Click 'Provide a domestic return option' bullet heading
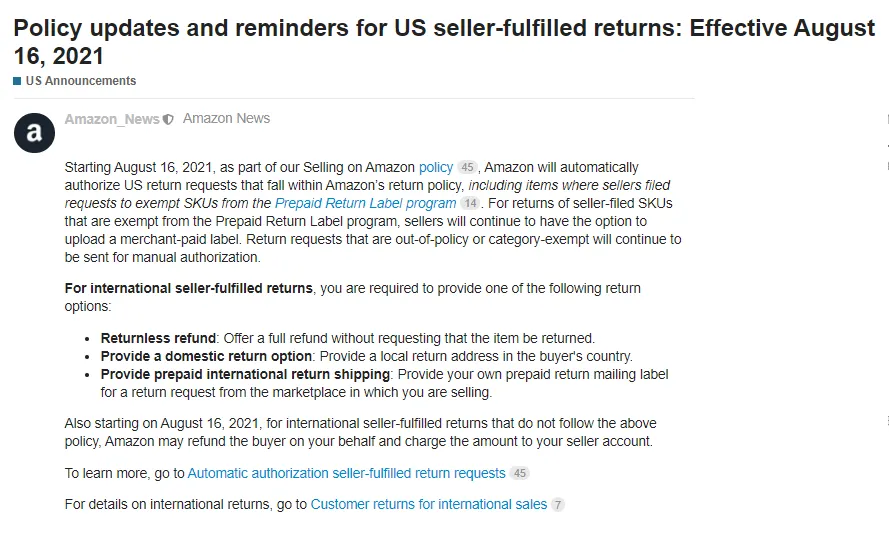The height and width of the screenshot is (547, 889). (x=207, y=356)
